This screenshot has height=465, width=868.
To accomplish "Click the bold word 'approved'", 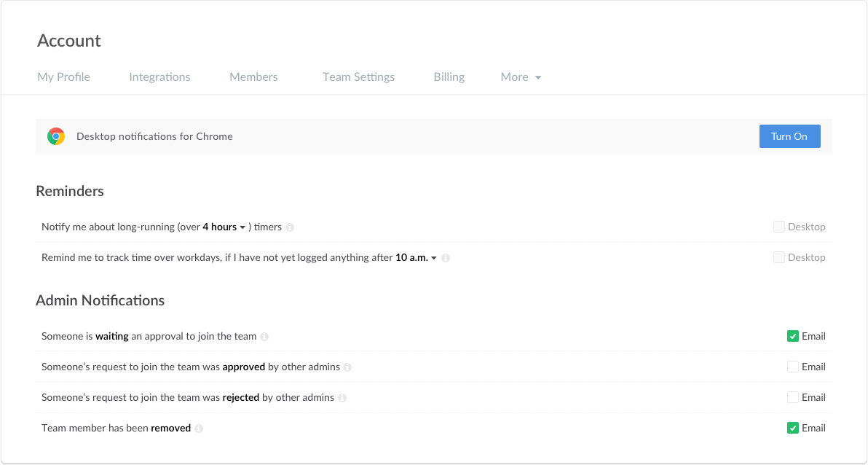I will tap(243, 367).
